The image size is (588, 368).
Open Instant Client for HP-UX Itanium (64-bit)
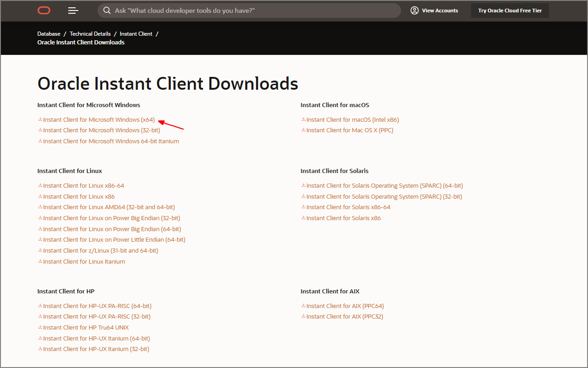point(97,338)
